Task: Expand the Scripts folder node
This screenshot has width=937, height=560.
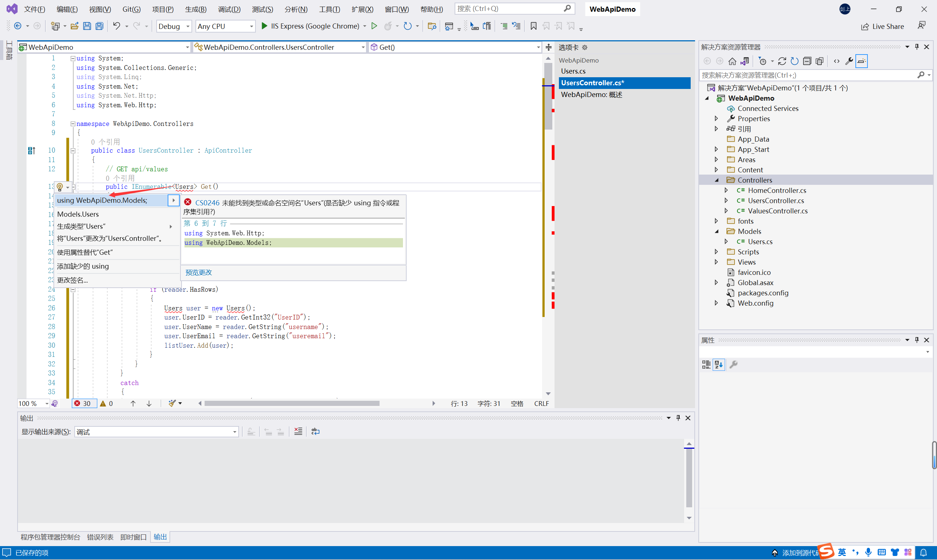Action: (716, 252)
